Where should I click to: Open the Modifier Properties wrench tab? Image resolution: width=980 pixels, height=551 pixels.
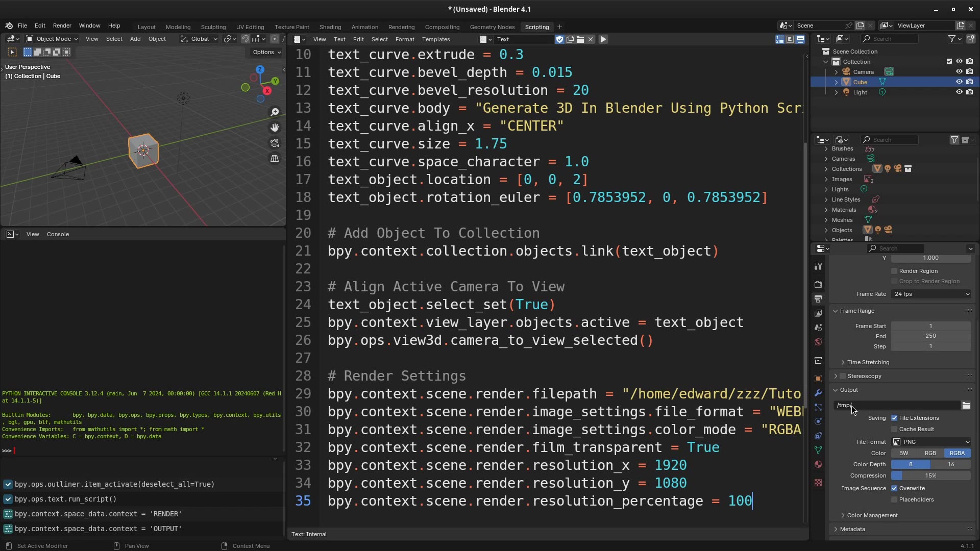818,393
